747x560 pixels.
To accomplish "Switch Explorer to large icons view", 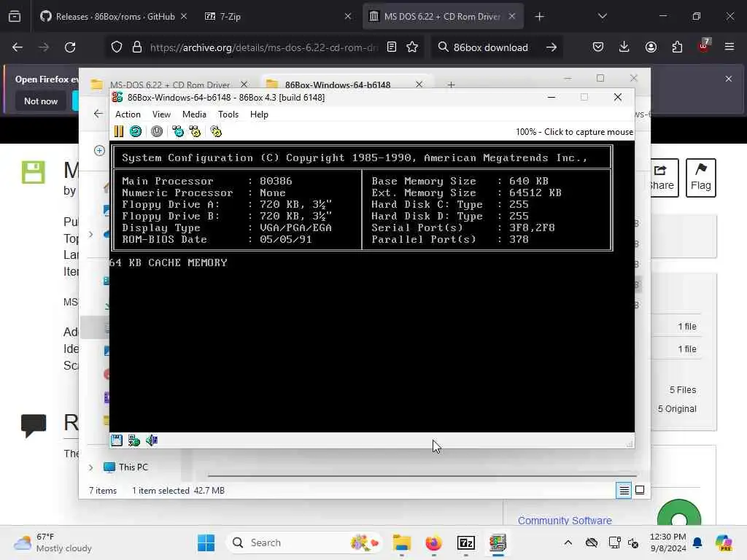I will tap(640, 490).
